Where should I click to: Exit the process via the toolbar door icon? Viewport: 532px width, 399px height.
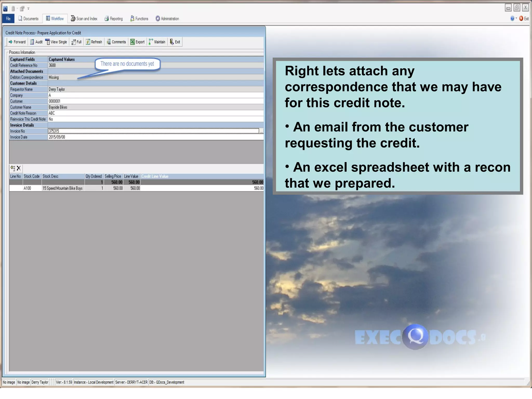click(175, 42)
